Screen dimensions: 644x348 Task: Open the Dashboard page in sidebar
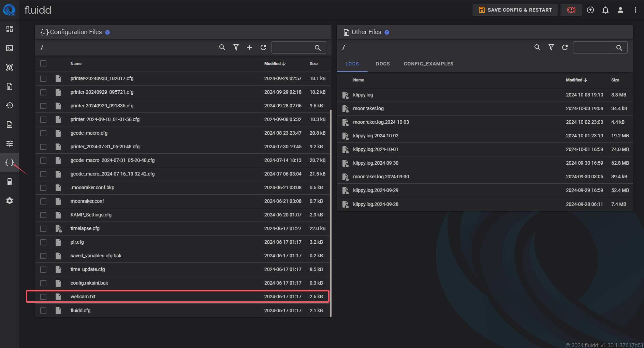coord(10,29)
